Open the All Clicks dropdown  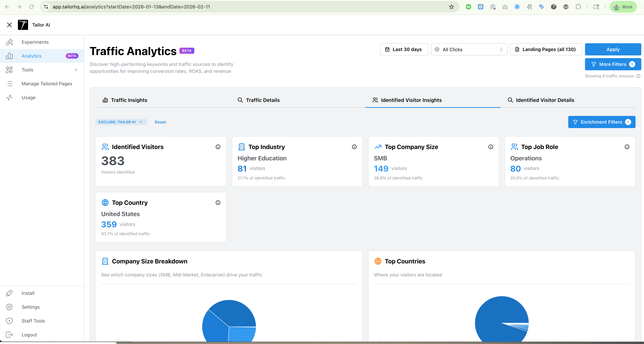click(469, 49)
